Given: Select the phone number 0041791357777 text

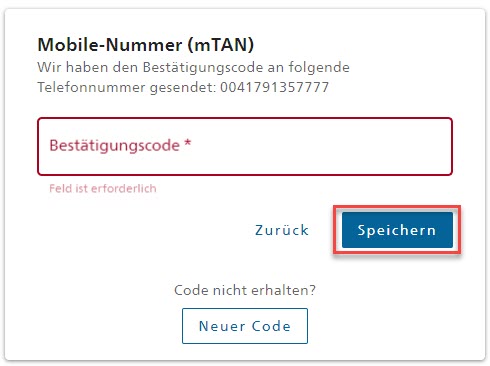Looking at the screenshot, I should point(274,87).
